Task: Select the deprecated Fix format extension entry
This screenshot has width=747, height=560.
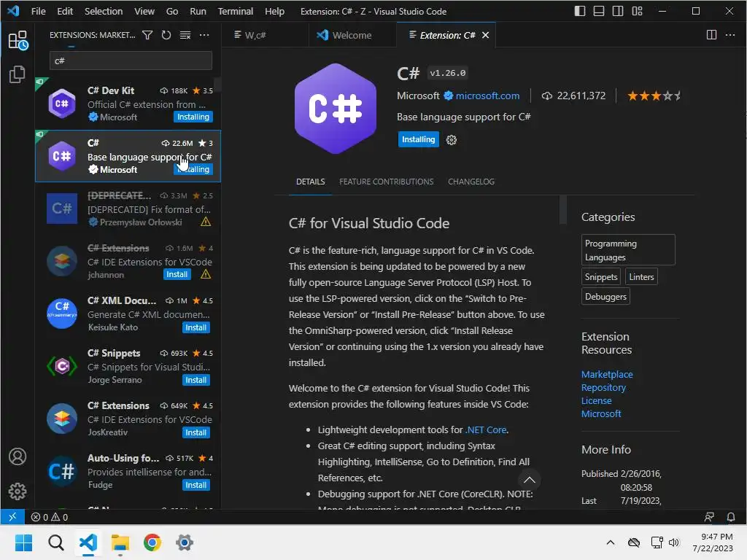Action: [128, 209]
